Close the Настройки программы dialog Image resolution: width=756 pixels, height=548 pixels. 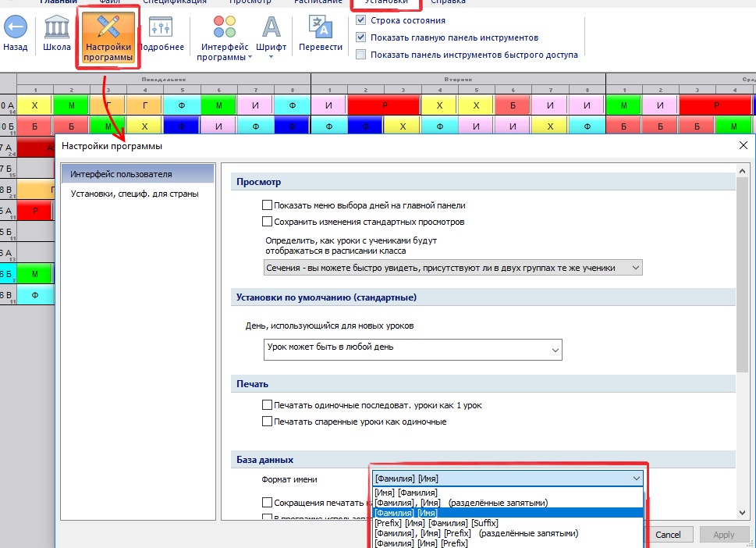743,145
